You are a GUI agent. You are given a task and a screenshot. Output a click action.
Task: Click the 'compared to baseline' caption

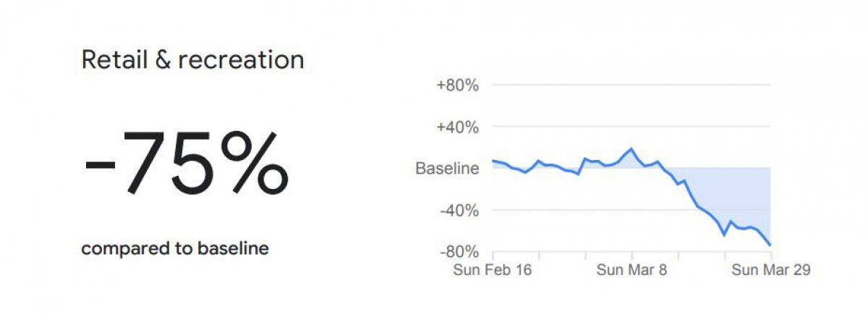[175, 249]
